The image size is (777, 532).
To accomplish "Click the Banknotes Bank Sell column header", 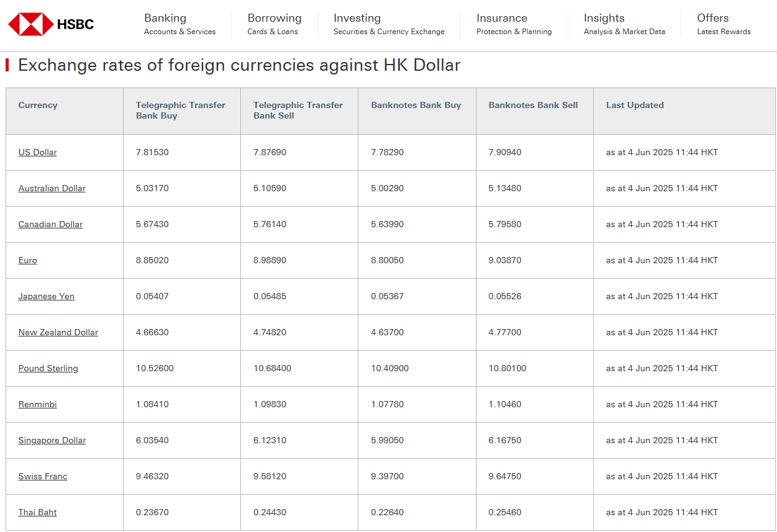I will pyautogui.click(x=533, y=105).
